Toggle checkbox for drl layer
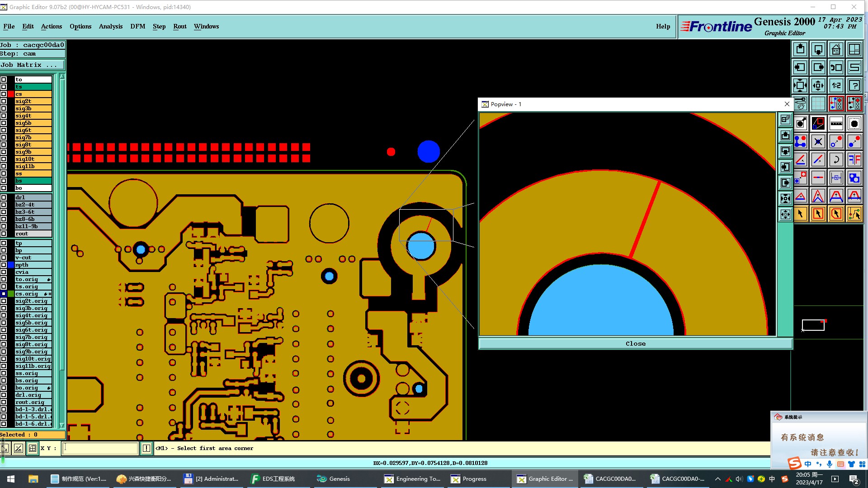 click(4, 197)
